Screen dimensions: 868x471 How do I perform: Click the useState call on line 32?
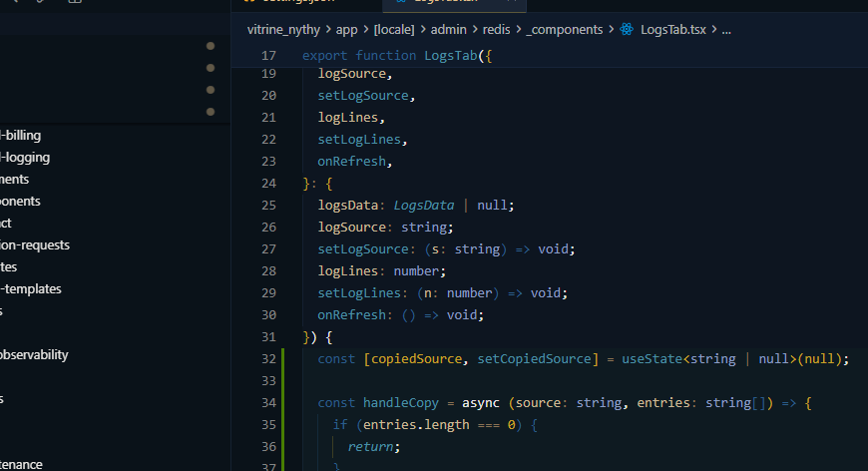pyautogui.click(x=651, y=358)
